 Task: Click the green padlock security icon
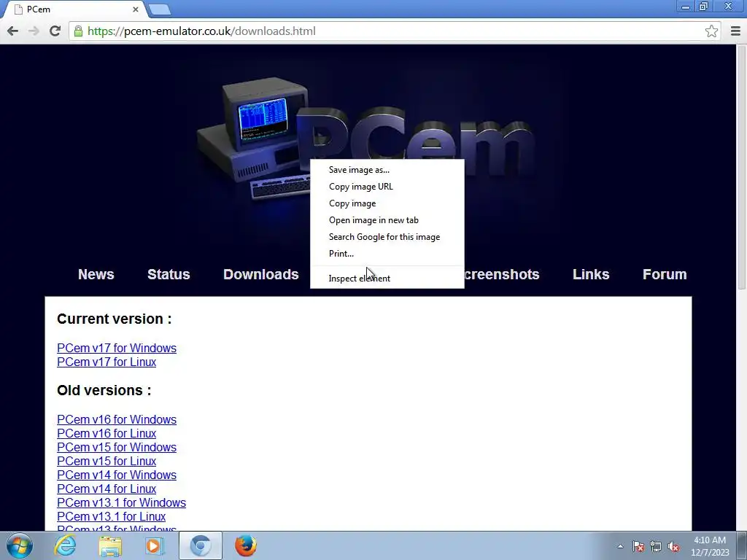tap(78, 31)
